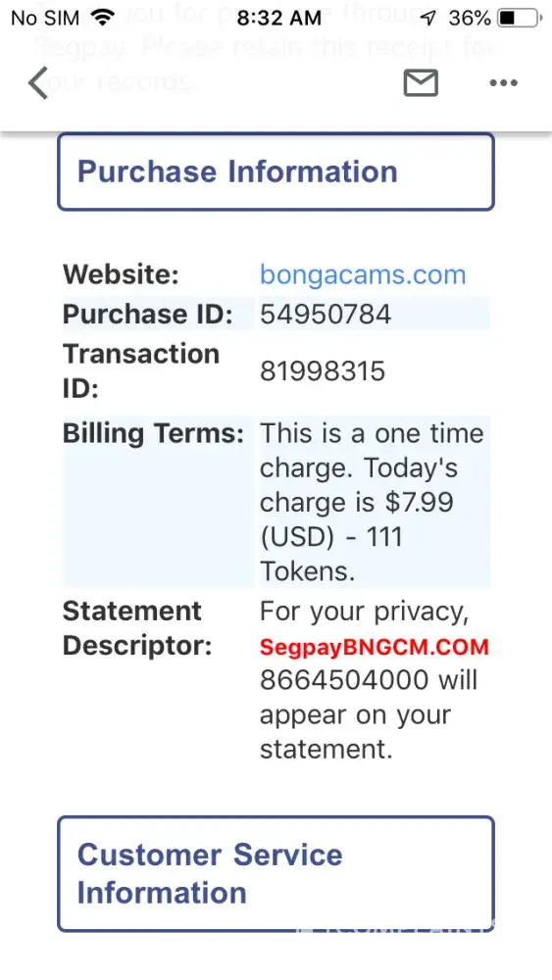This screenshot has width=552, height=980.
Task: Tap the Customer Service Information header
Action: 276,874
